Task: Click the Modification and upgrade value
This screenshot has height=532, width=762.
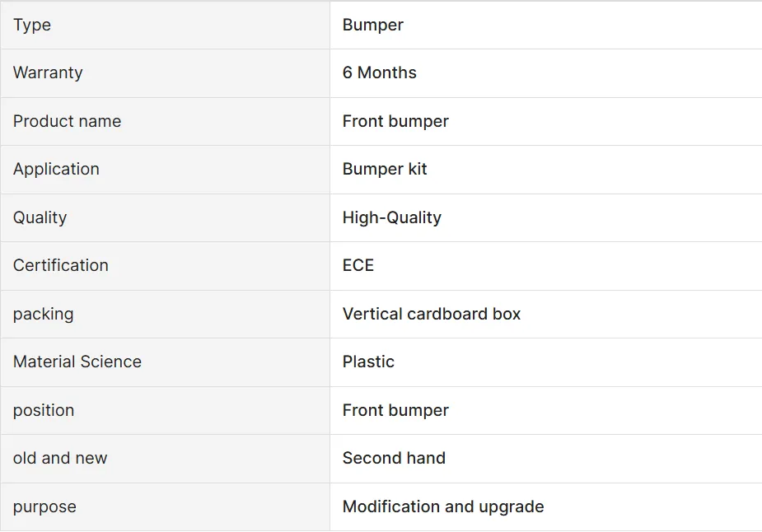Action: click(442, 506)
